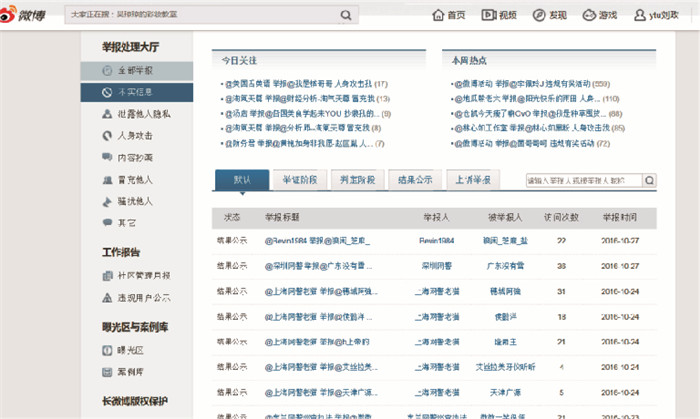Image resolution: width=700 pixels, height=419 pixels.
Task: Switch to the 举证阶段 tab
Action: 298,180
